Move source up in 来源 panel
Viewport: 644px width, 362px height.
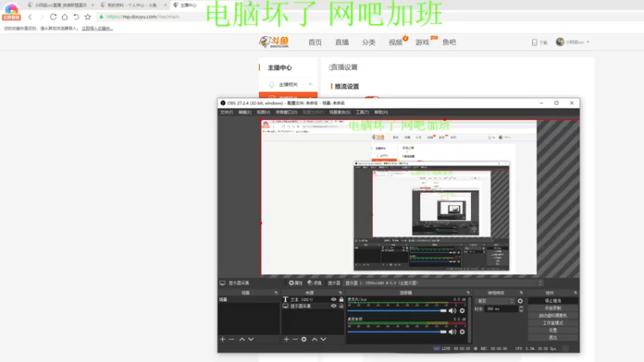pos(315,339)
